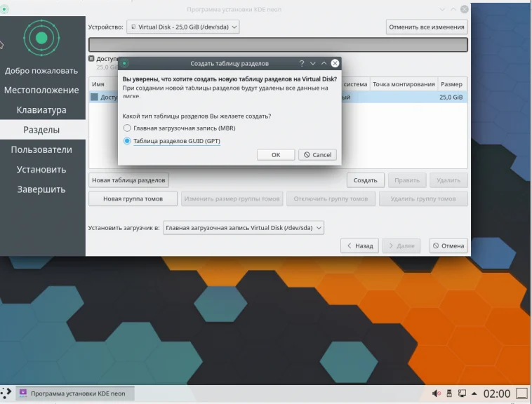
Task: Select Установить sidebar step
Action: [x=41, y=170]
